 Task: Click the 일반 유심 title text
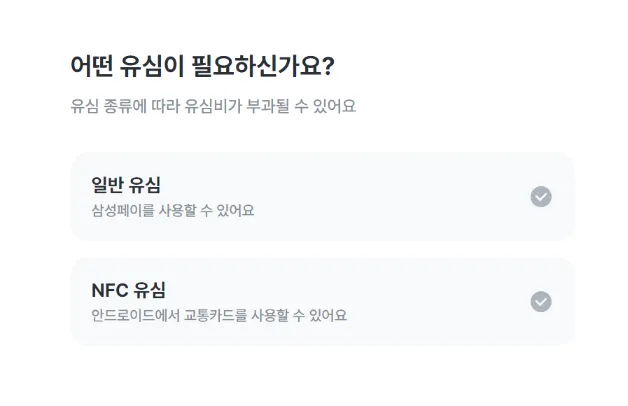click(127, 185)
